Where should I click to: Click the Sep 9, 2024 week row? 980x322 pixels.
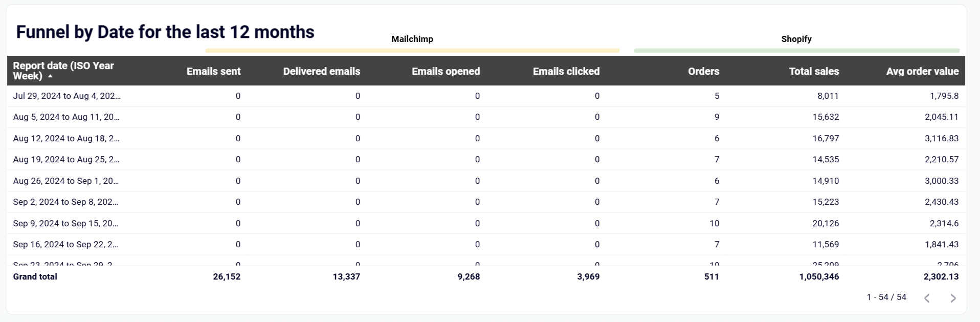click(65, 223)
